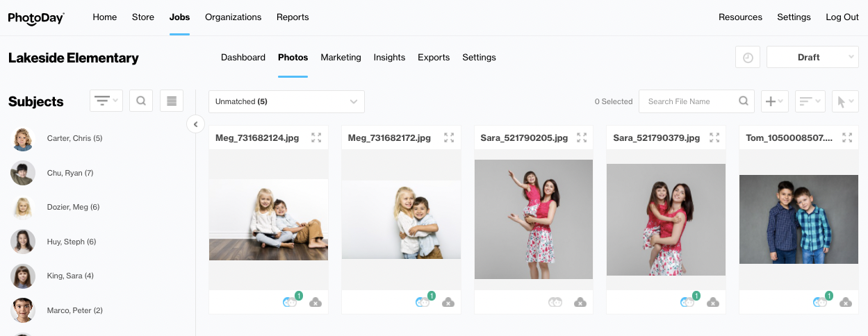Screen dimensions: 868x336
Task: Open account Settings in top header
Action: tap(794, 17)
